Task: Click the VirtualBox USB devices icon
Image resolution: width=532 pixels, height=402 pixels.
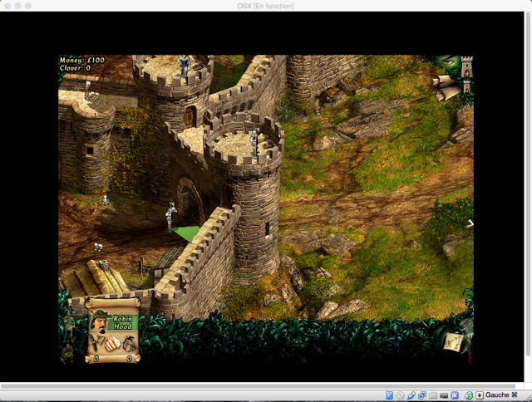Action: [x=411, y=395]
